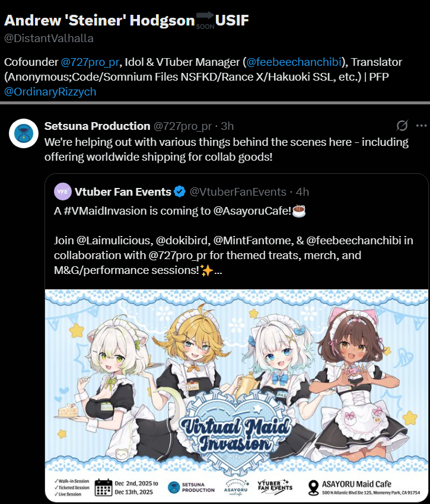Click the Grok slashed-circle icon
Screen dimensions: 430x504
402,126
